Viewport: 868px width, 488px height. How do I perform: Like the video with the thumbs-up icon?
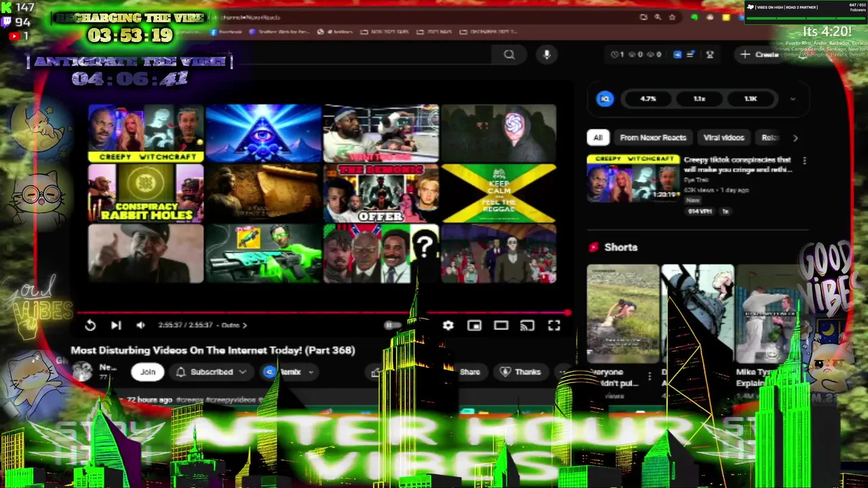coord(375,371)
